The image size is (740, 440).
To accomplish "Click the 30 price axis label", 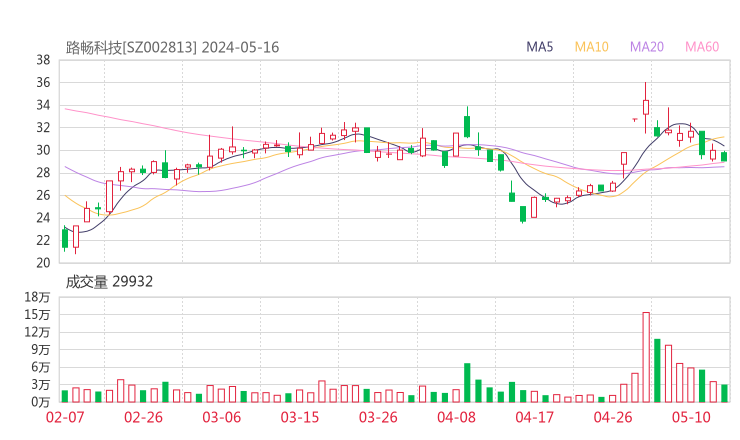I will click(43, 150).
